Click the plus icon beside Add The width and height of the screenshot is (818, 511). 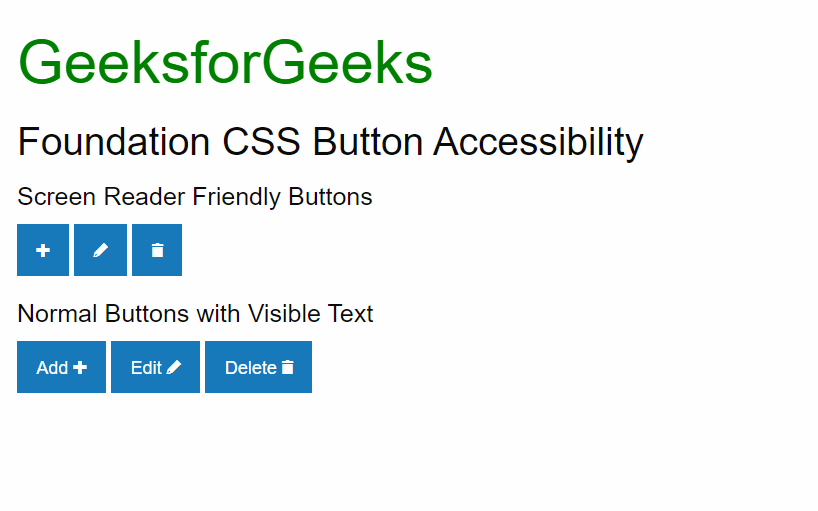coord(80,367)
